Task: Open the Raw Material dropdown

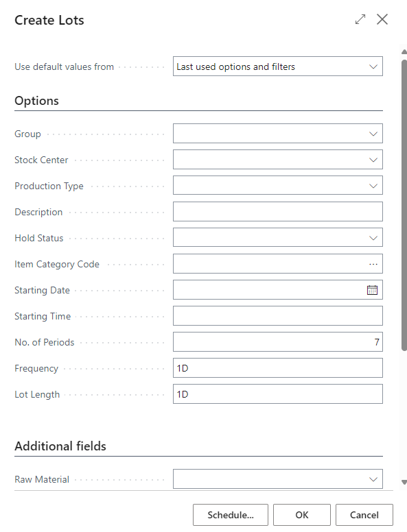Action: tap(278, 479)
